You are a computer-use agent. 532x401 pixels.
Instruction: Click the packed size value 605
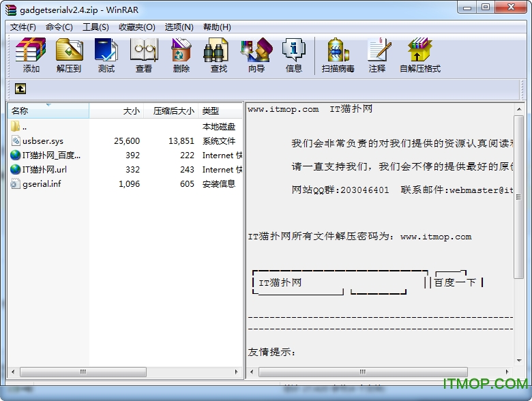[187, 184]
